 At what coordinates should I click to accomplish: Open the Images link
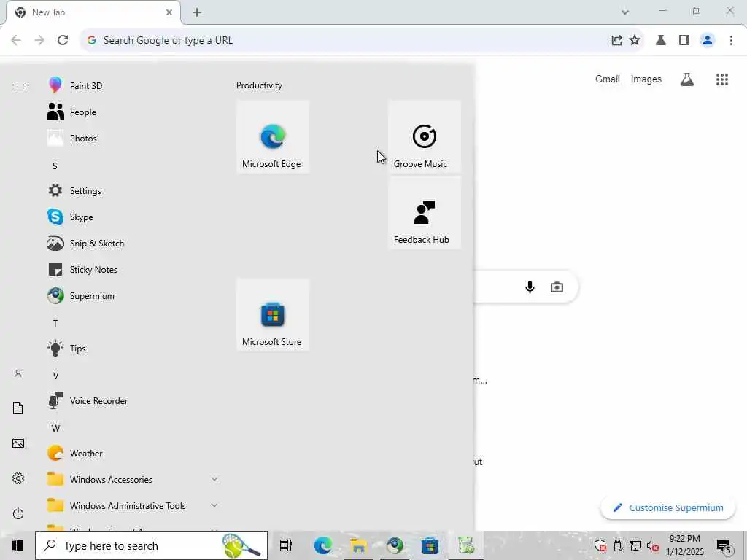646,79
